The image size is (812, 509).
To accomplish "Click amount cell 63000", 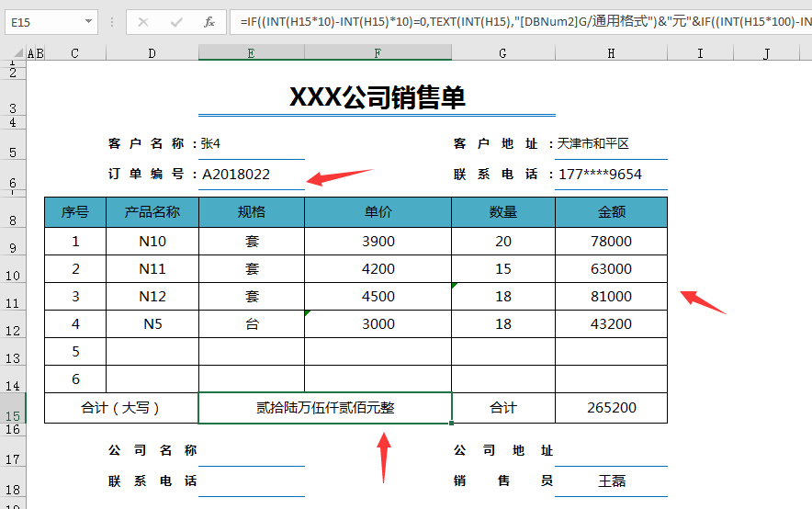I will (x=611, y=268).
